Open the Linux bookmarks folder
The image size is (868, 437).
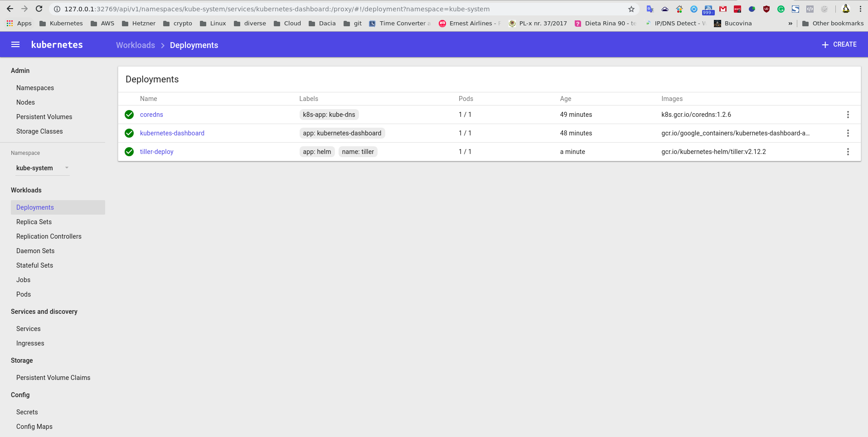point(213,23)
